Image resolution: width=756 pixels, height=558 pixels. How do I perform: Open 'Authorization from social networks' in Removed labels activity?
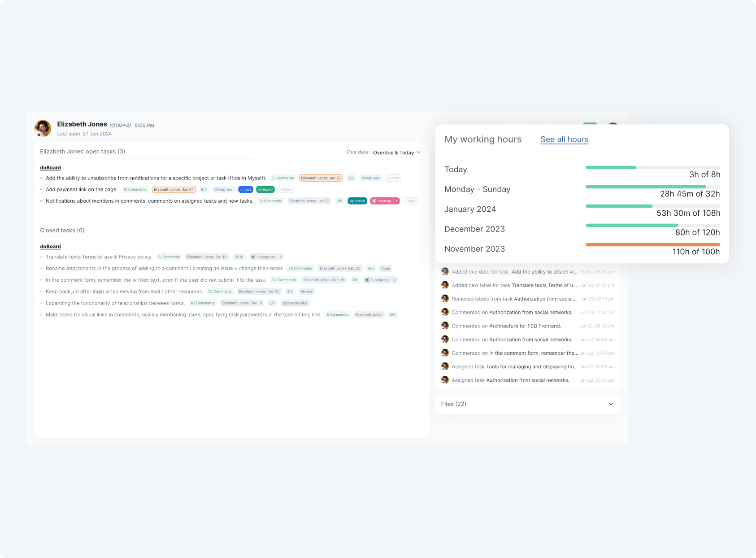pos(545,299)
